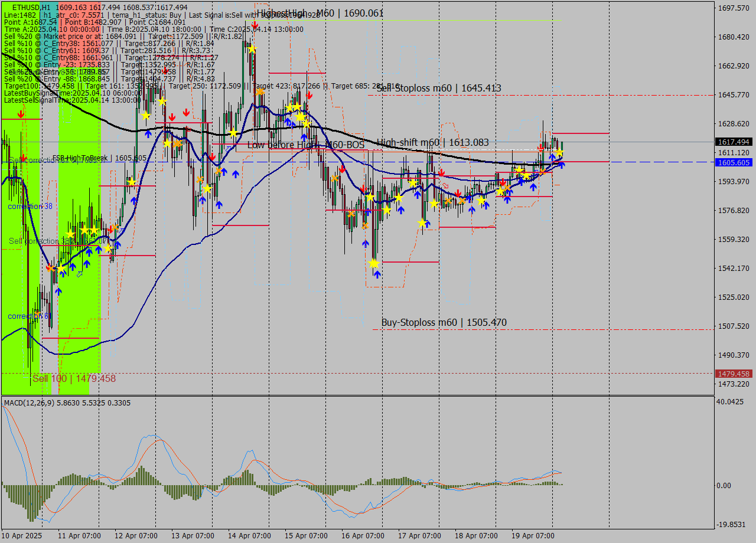The image size is (756, 543).
Task: Click the 1697.570 price axis value
Action: coord(734,8)
